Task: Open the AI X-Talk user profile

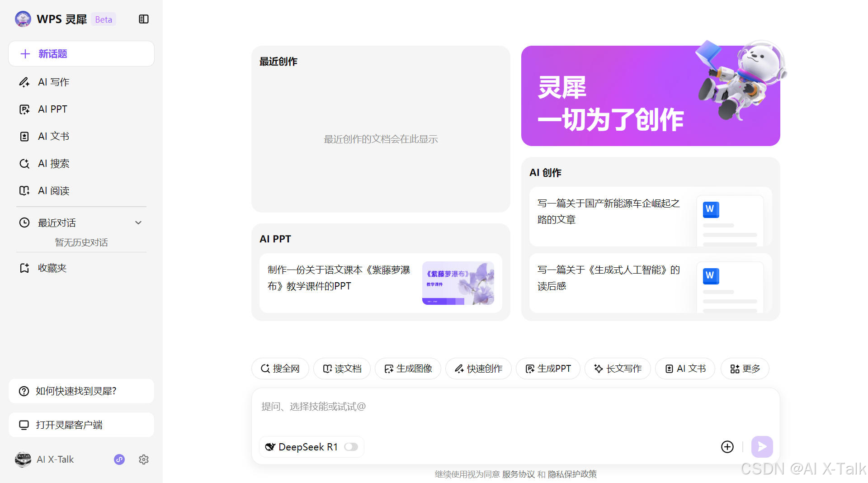Action: 44,459
